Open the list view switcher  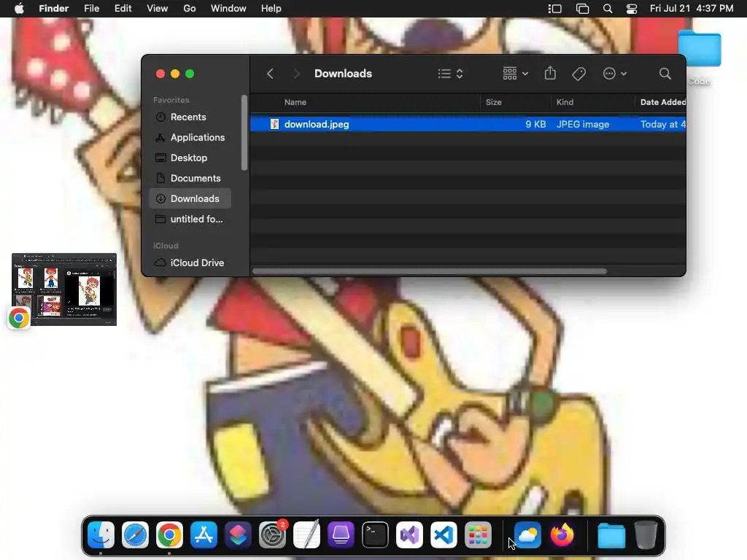click(x=450, y=74)
